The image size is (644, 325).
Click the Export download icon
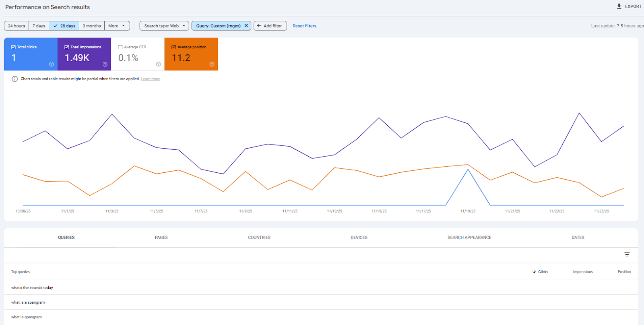619,6
